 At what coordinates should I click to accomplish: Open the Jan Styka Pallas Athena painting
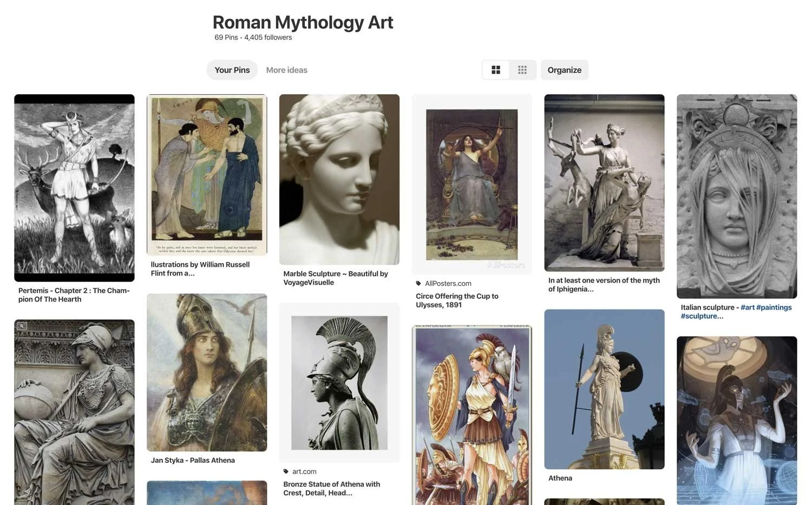207,372
